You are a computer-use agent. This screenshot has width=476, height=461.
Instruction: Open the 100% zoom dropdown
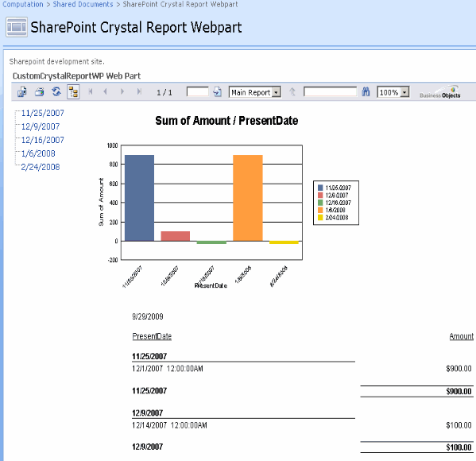pos(393,92)
